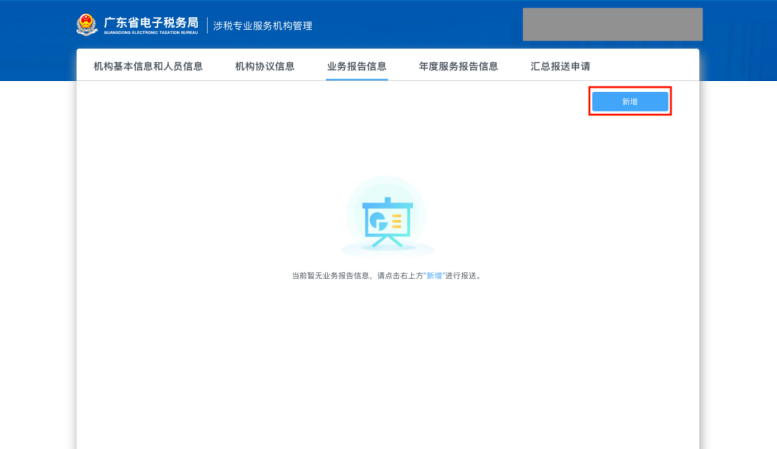Select the 业务报告信息 tab

coord(357,66)
